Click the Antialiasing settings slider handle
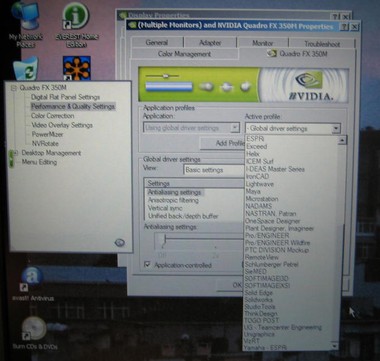380x361 pixels. coord(164,240)
